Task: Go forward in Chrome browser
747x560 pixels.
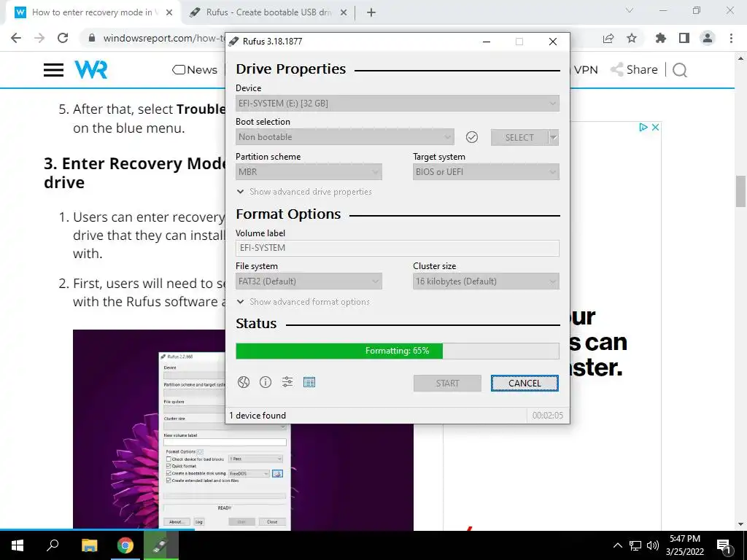Action: pos(39,38)
